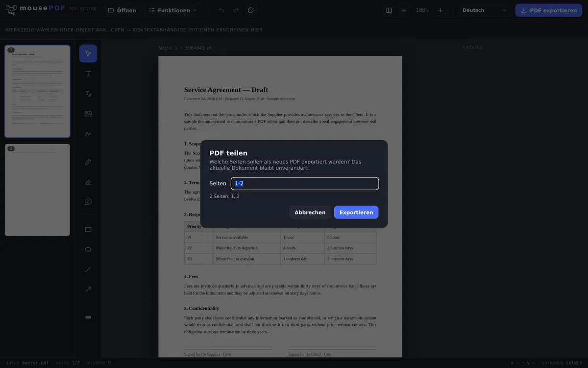This screenshot has height=368, width=588.
Task: Select the Line tool
Action: pos(88,269)
